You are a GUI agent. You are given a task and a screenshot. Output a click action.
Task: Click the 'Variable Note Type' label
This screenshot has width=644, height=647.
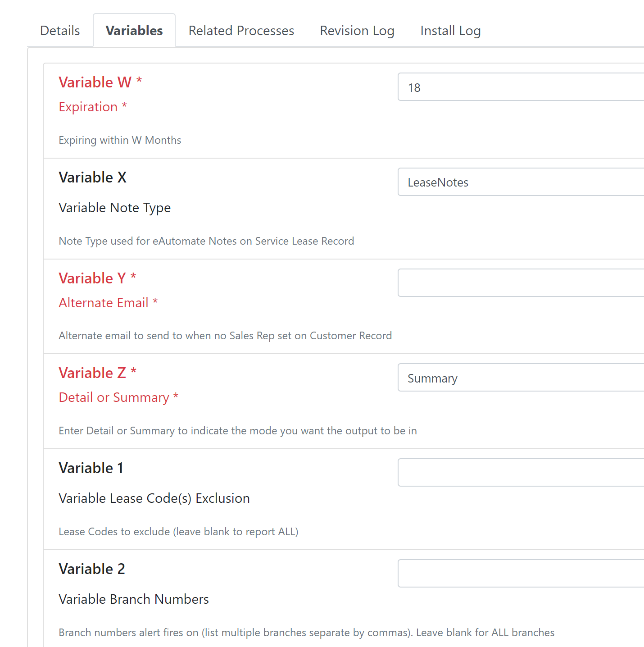click(x=115, y=208)
